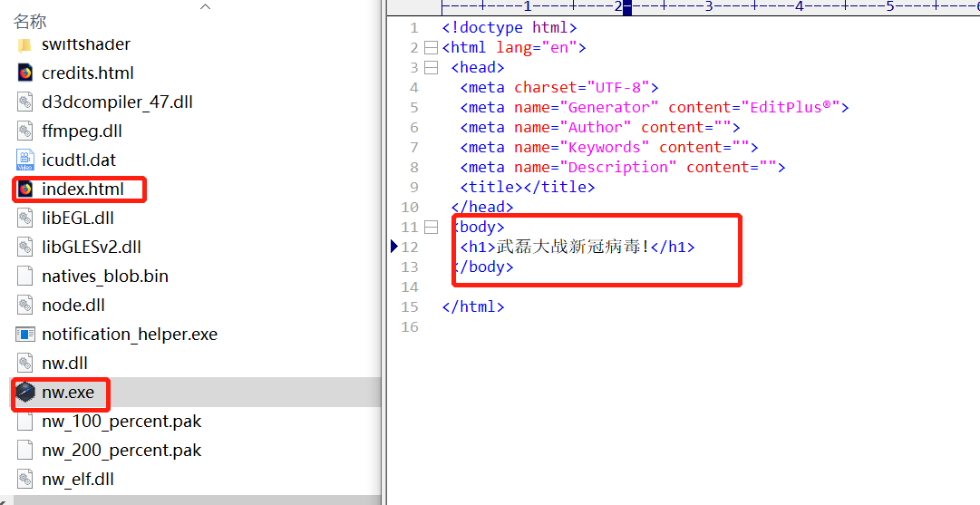Select the file name nw_100_percent.pak

coord(121,422)
